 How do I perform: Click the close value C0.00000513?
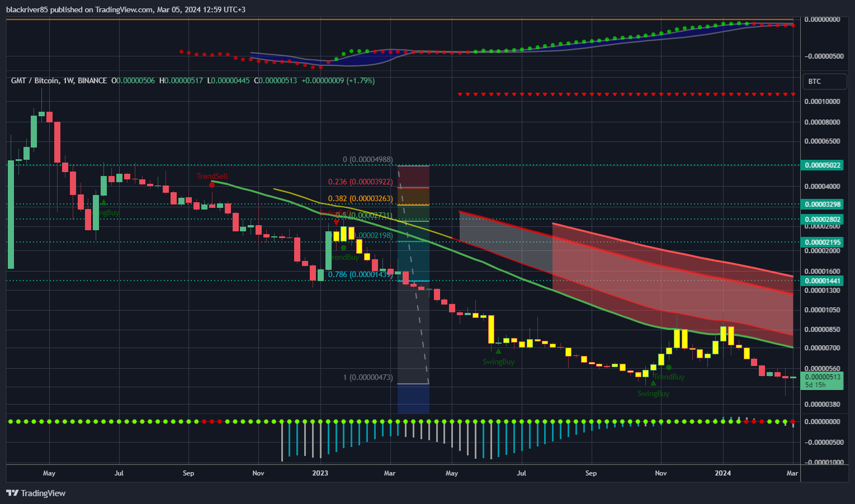276,81
